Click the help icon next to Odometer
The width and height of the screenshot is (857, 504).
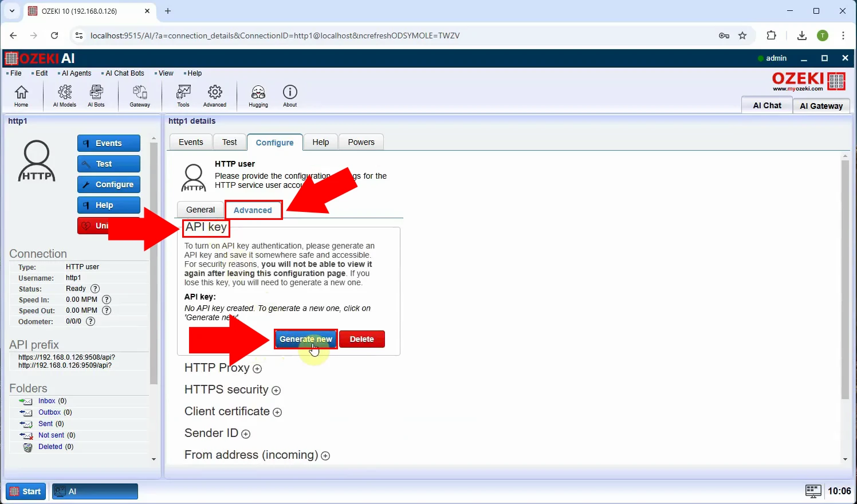91,321
